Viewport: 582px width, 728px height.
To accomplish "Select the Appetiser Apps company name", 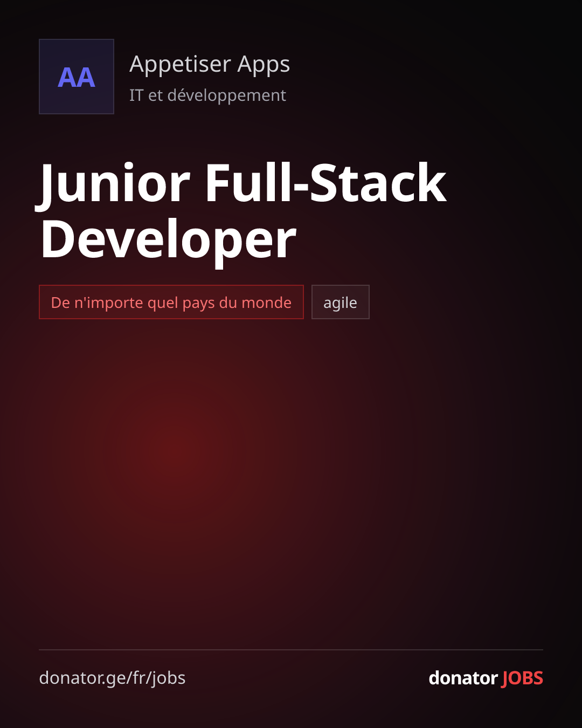I will tap(210, 65).
